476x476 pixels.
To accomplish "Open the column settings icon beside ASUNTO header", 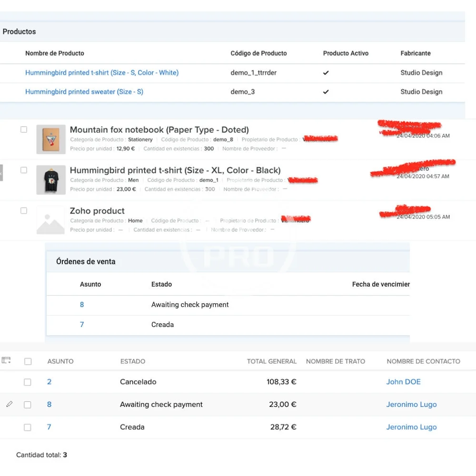I will 6,361.
